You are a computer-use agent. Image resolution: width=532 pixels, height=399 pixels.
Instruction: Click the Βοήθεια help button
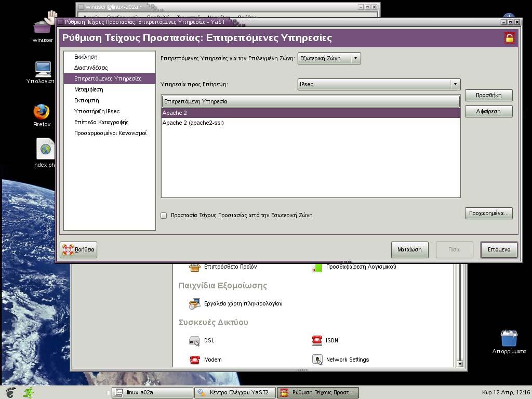coord(79,250)
